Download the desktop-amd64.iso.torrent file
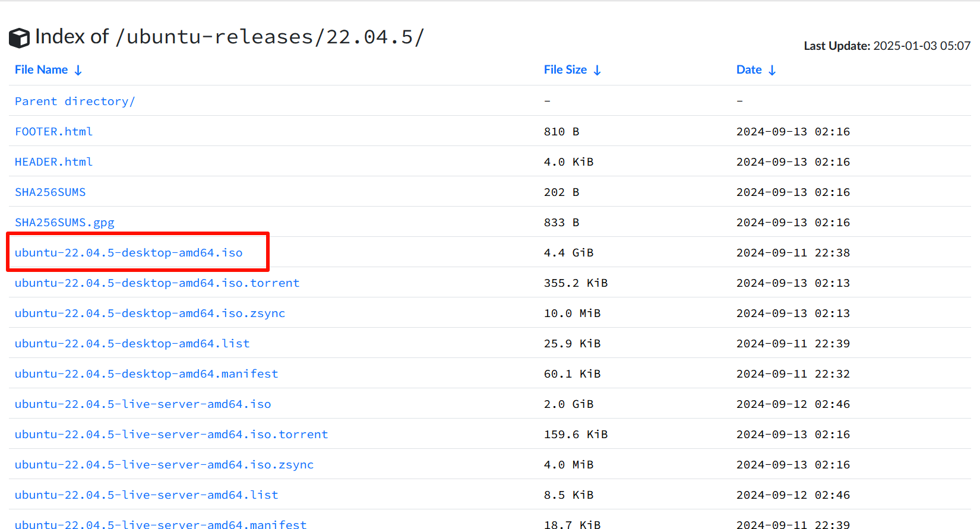980x529 pixels. click(x=157, y=283)
